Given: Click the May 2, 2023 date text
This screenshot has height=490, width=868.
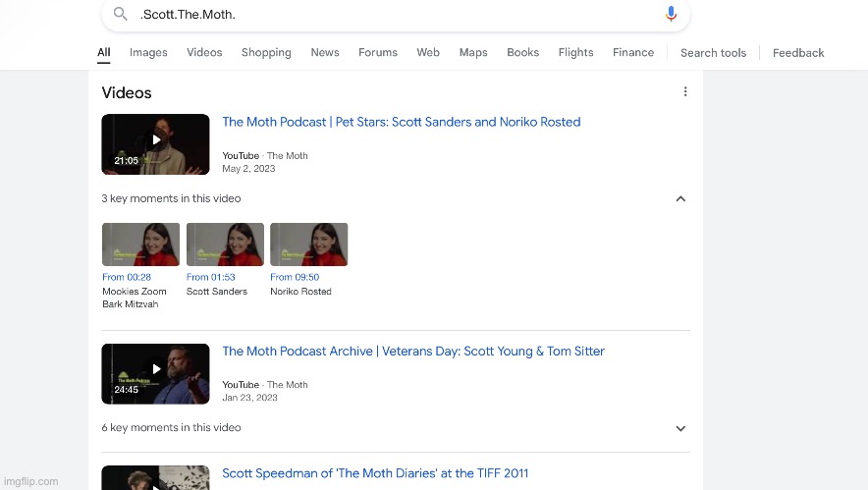Looking at the screenshot, I should tap(248, 169).
